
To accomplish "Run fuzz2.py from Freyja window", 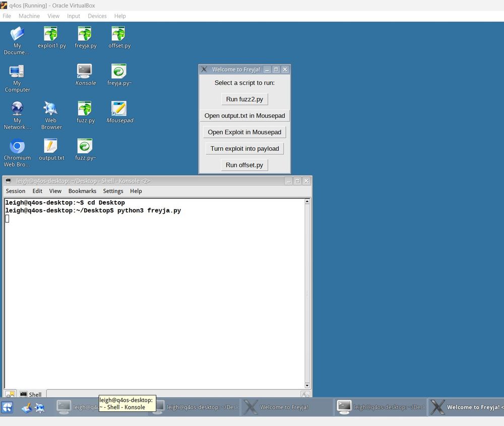I will point(244,99).
